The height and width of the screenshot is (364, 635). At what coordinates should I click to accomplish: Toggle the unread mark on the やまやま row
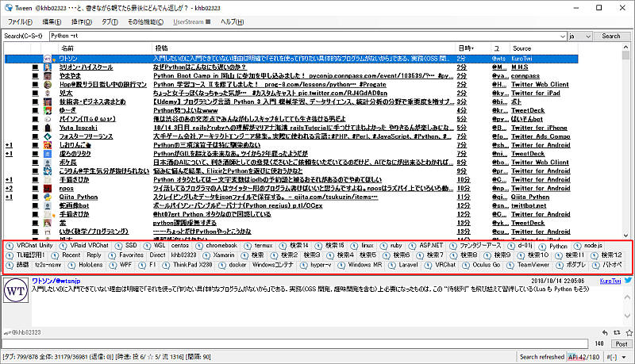36,75
